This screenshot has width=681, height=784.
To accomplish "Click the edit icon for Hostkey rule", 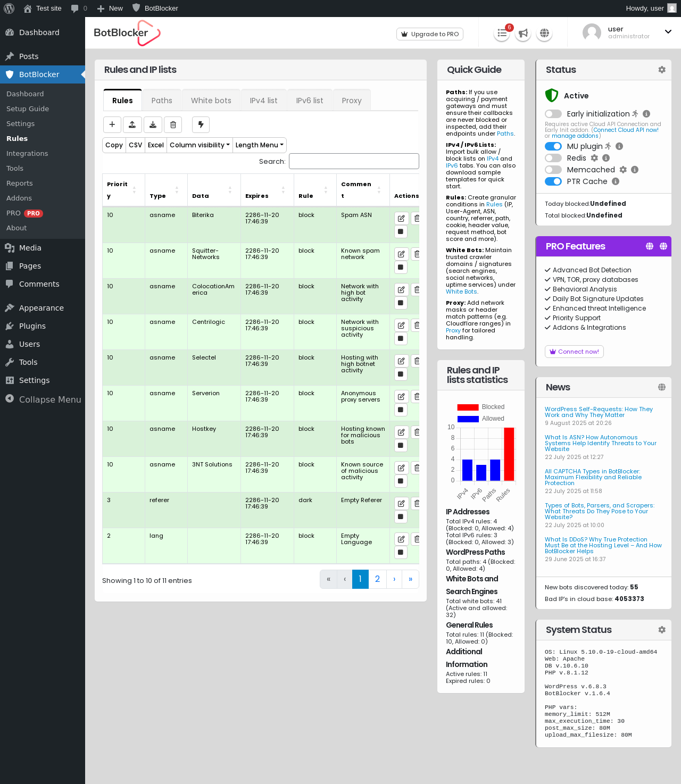I will pos(401,432).
